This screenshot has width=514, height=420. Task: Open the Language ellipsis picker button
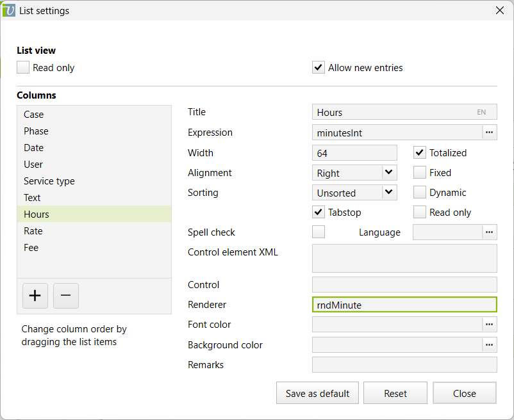490,232
